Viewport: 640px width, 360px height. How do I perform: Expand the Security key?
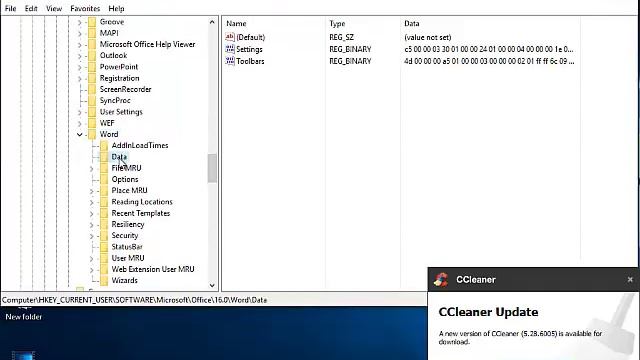(x=91, y=236)
